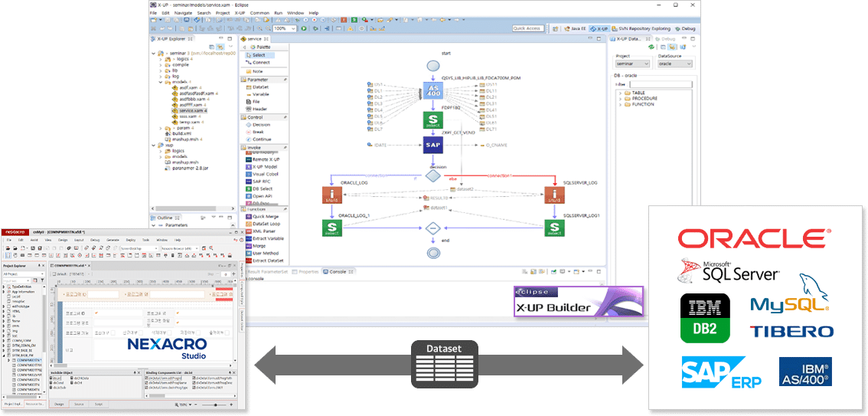Click the Quick Access search field

[527, 28]
